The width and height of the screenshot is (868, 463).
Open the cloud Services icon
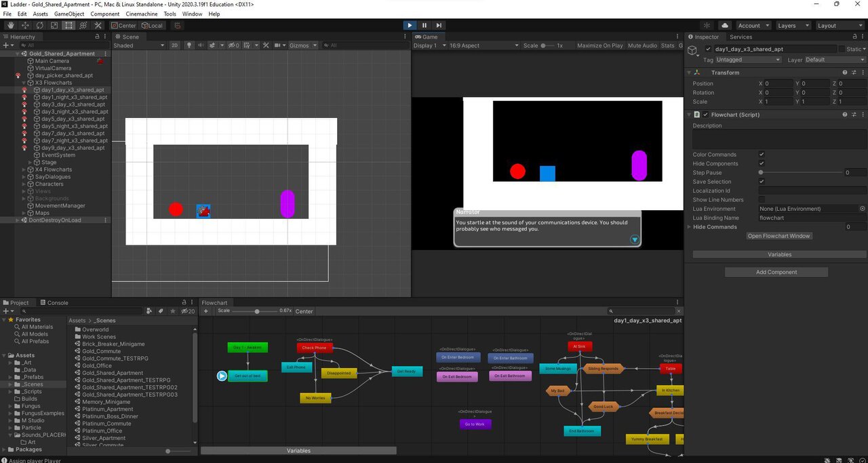pos(725,26)
